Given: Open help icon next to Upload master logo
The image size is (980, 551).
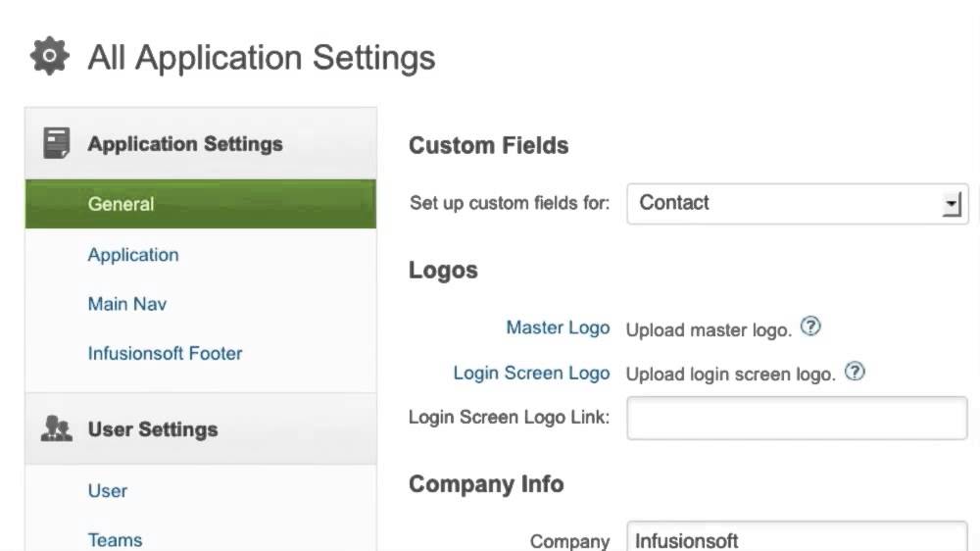Looking at the screenshot, I should pos(810,326).
